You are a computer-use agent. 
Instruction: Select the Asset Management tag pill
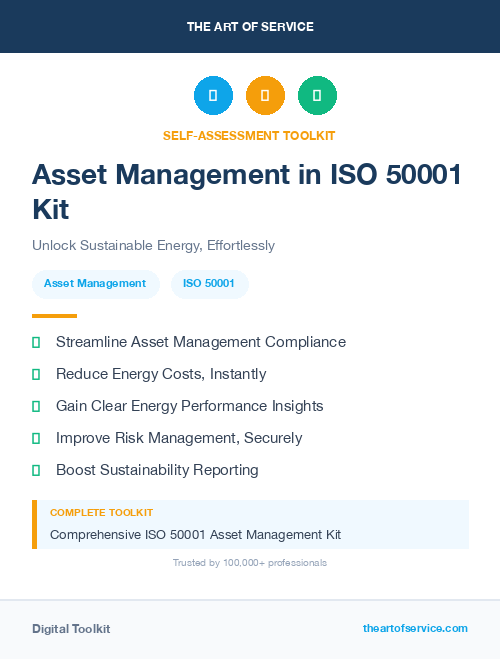(96, 284)
